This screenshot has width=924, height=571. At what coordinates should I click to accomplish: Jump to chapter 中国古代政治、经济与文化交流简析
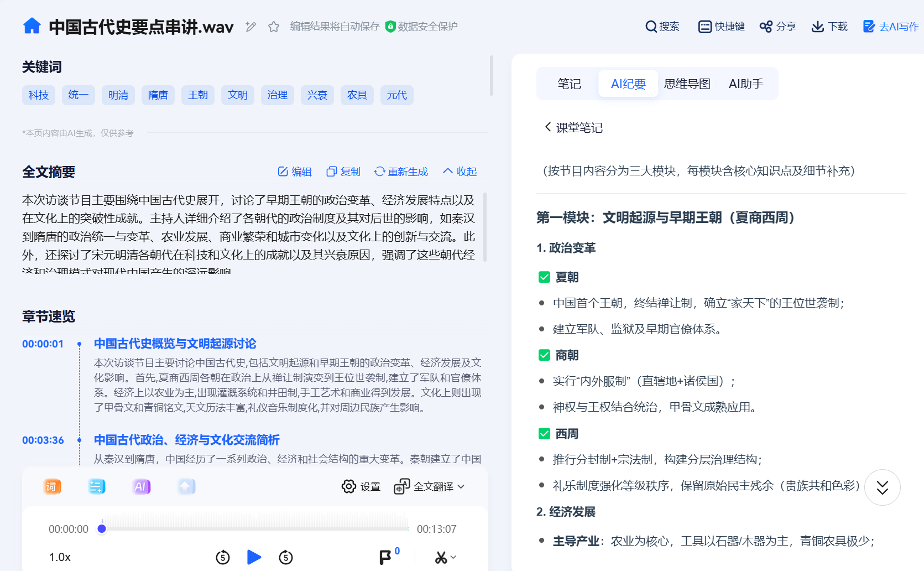pyautogui.click(x=186, y=440)
